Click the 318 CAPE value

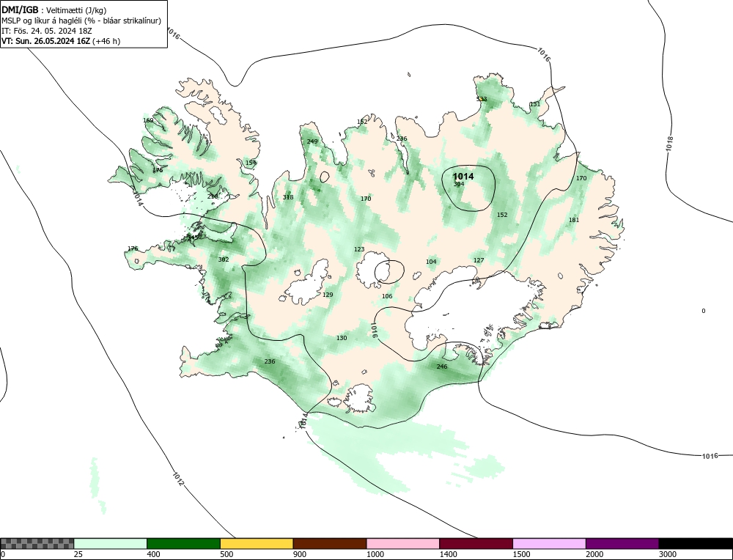pyautogui.click(x=288, y=197)
